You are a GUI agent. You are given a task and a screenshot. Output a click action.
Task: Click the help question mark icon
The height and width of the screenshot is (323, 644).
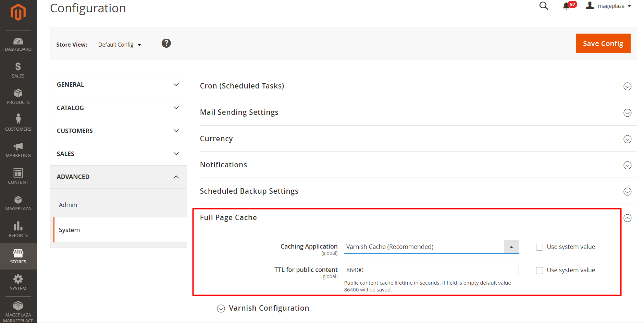coord(166,43)
